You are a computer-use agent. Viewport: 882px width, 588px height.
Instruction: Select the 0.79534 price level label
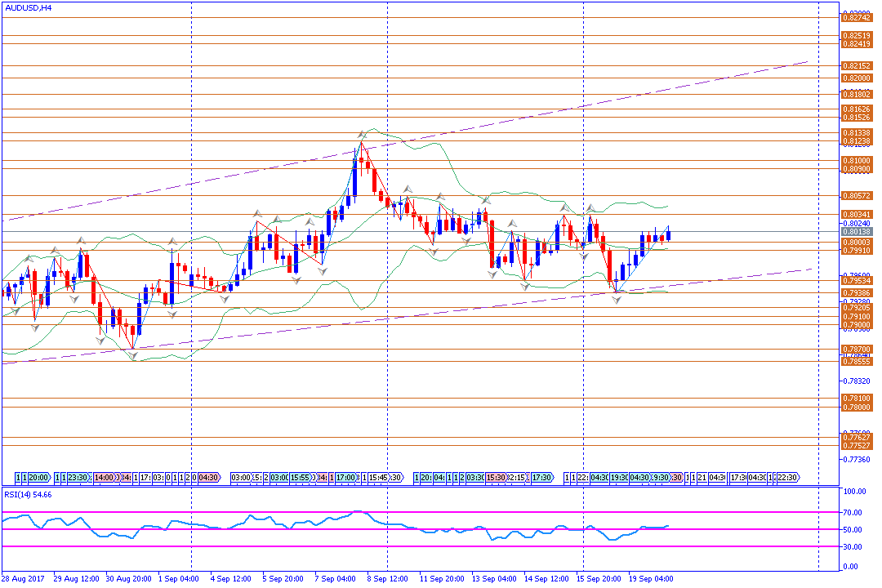(x=857, y=281)
